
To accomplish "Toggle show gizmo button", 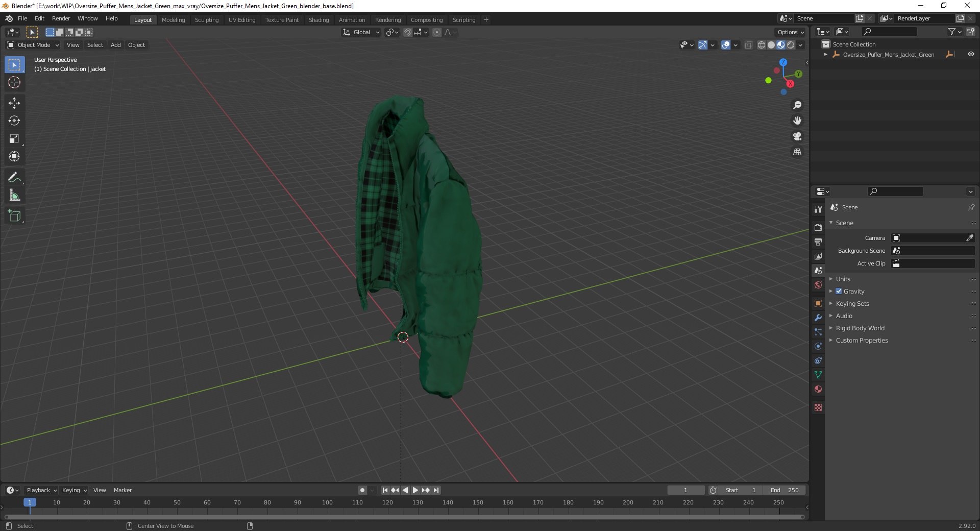I will tap(703, 45).
